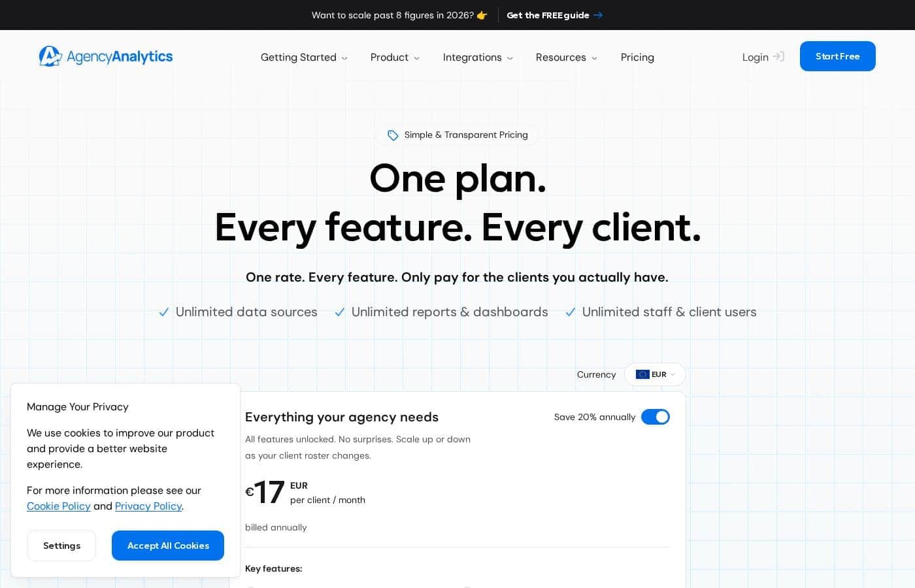The height and width of the screenshot is (588, 915).
Task: Click the cookie Settings button
Action: [x=61, y=546]
